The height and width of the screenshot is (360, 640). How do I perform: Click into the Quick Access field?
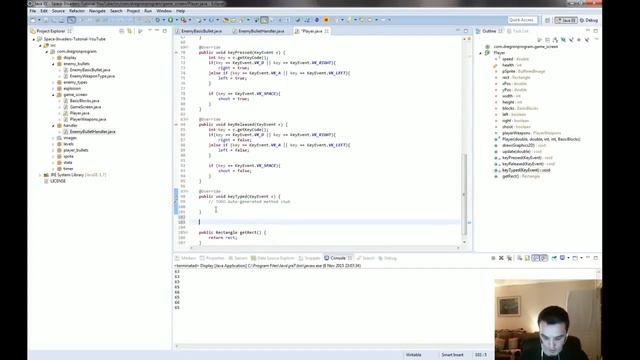point(522,20)
